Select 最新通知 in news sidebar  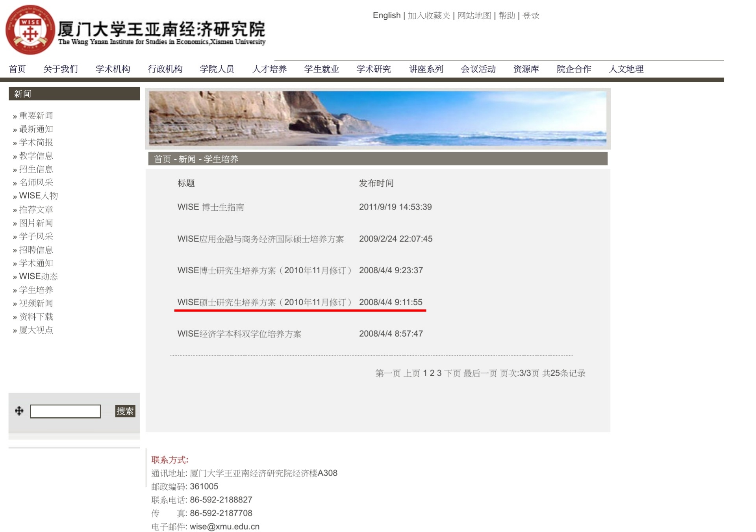tap(36, 129)
